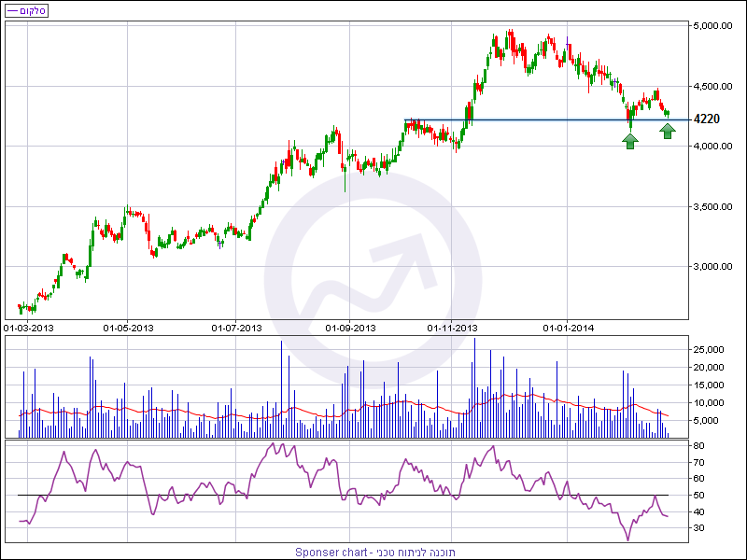Screen dimensions: 747x560
Task: Select the 01-09-2013 date axis label
Action: pyautogui.click(x=350, y=329)
